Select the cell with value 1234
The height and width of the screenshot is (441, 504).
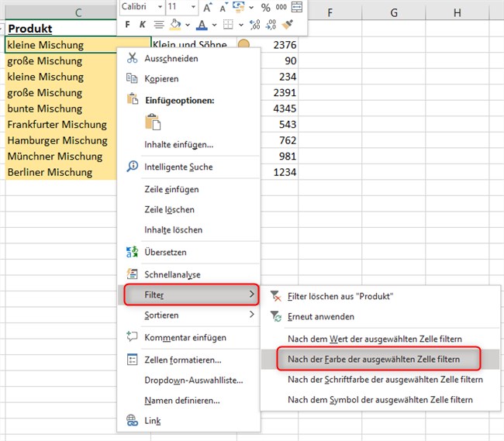coord(279,172)
